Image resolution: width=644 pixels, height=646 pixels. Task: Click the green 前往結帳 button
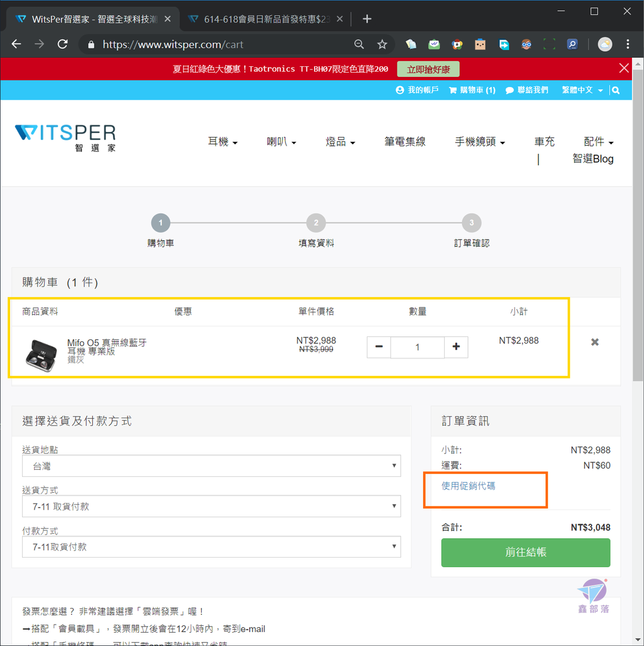(526, 553)
